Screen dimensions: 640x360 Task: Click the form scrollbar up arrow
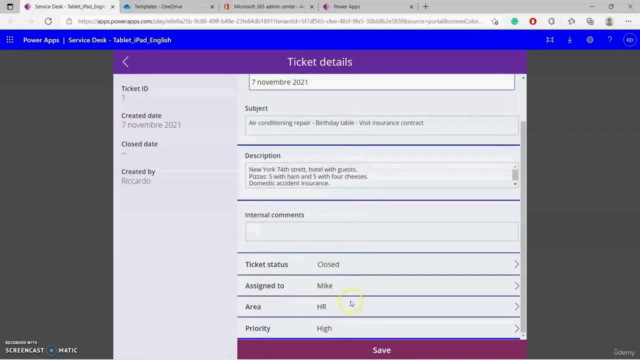point(523,78)
